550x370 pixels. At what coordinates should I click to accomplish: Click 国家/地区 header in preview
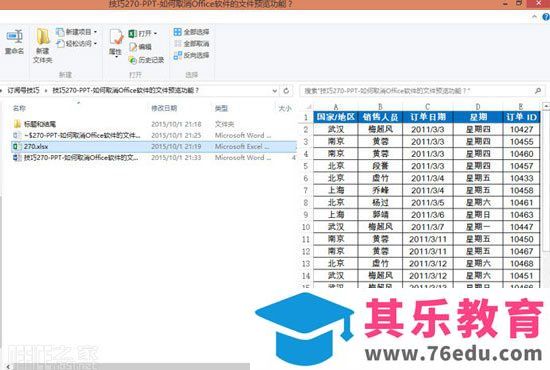336,117
